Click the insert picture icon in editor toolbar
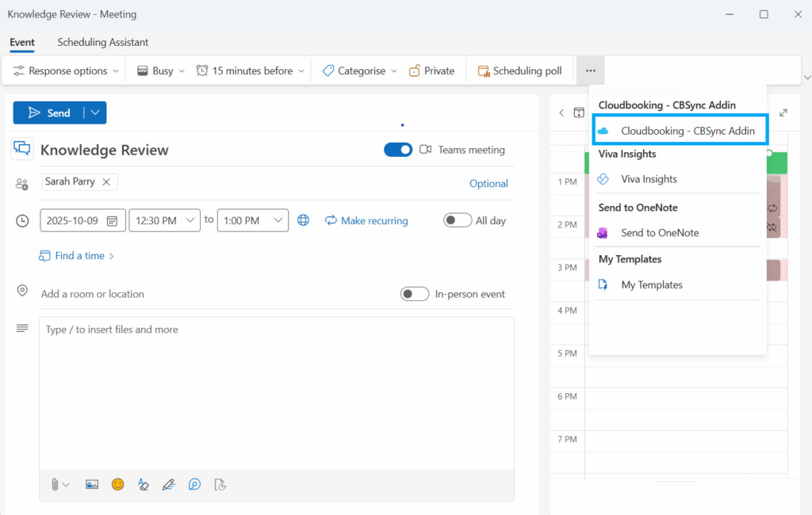The width and height of the screenshot is (812, 515). point(92,484)
